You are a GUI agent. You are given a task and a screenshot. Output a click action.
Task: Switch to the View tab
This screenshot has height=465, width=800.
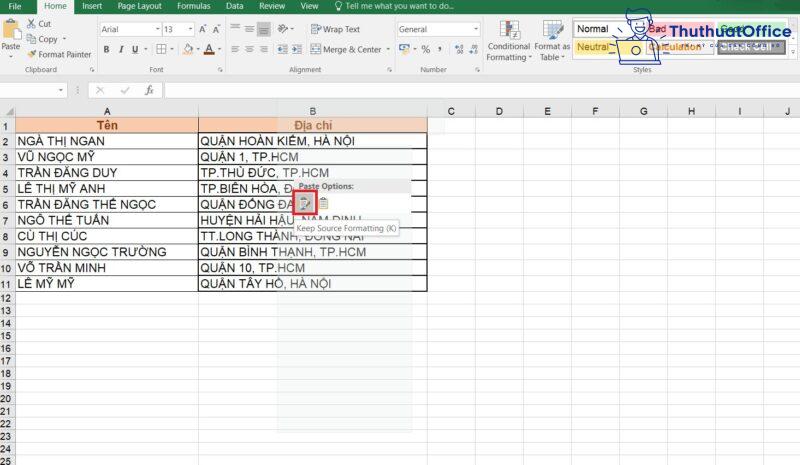pyautogui.click(x=309, y=6)
